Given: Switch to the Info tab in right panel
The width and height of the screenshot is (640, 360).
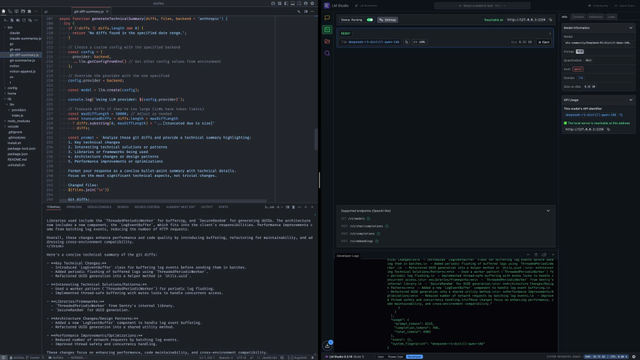Looking at the screenshot, I should point(565,17).
